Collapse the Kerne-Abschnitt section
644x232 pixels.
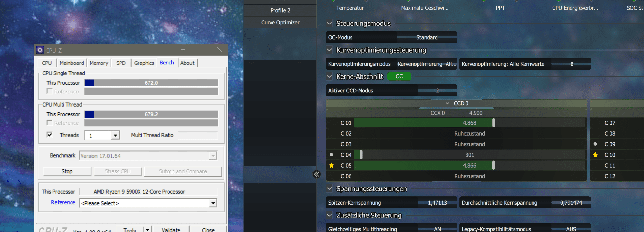pyautogui.click(x=329, y=77)
